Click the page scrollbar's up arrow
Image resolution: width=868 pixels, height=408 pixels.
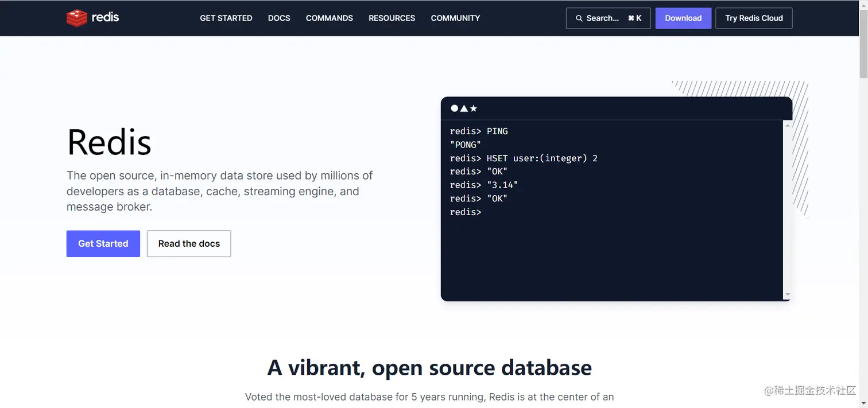click(x=863, y=5)
